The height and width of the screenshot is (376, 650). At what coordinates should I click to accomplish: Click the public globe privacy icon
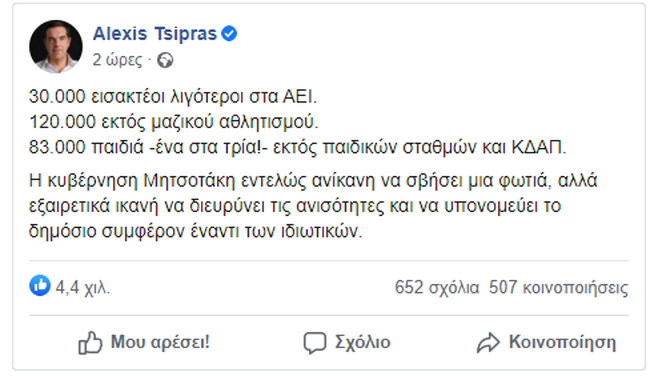click(x=165, y=61)
